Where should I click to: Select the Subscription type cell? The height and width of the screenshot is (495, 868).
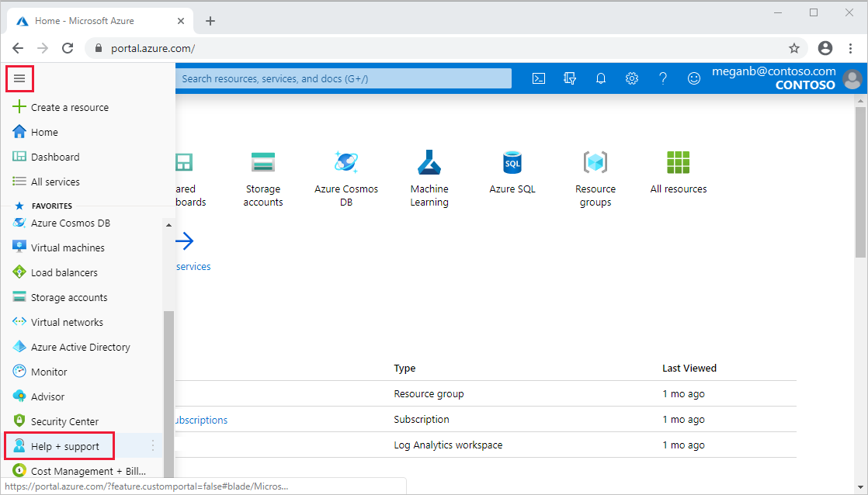click(422, 419)
